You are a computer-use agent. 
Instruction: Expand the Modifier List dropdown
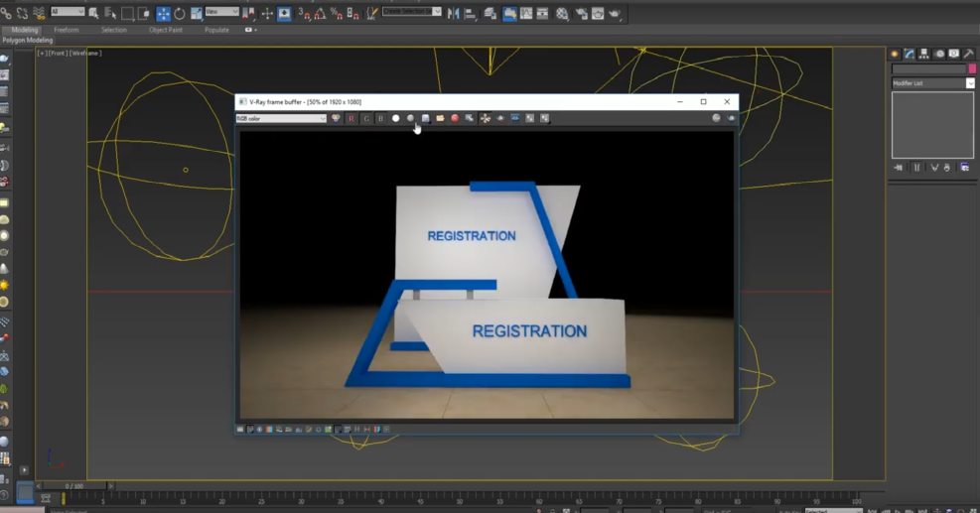click(x=970, y=83)
